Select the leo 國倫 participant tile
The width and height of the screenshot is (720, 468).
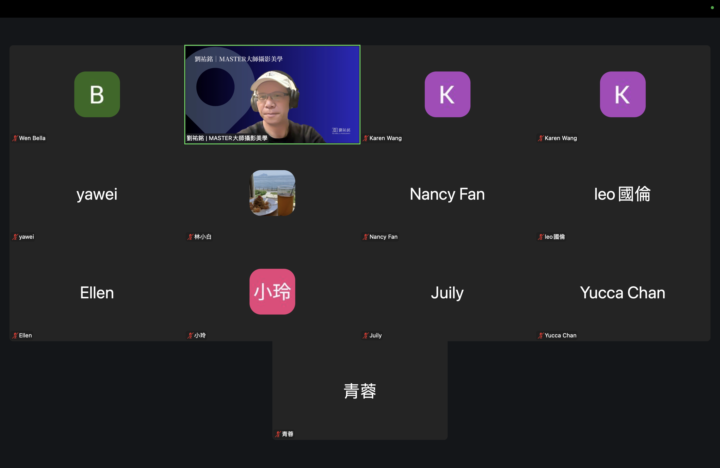[623, 193]
